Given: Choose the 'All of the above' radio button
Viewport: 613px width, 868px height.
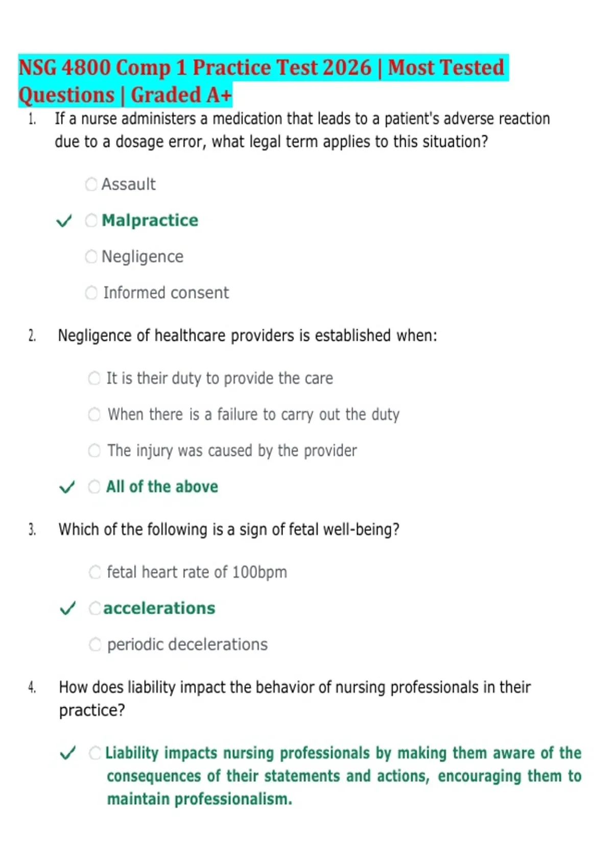Looking at the screenshot, I should 95,487.
